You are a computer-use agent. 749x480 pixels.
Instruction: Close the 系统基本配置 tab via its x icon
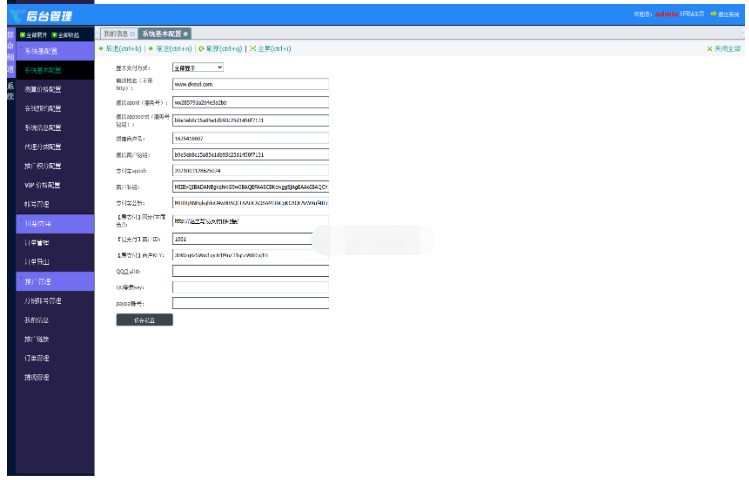point(186,34)
